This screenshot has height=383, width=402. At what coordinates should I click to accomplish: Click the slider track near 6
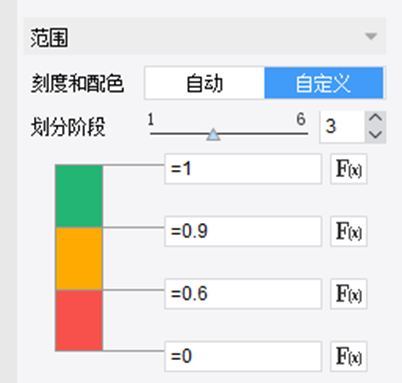click(x=302, y=134)
